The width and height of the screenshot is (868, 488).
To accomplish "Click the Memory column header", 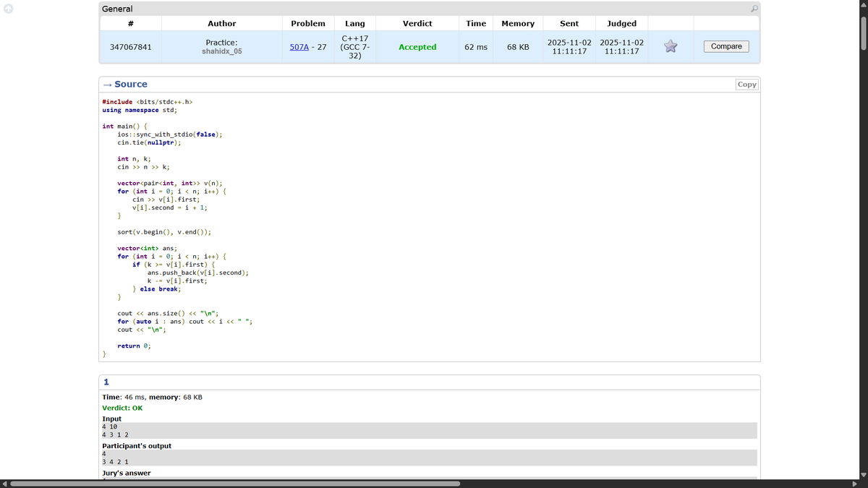I will pyautogui.click(x=518, y=24).
